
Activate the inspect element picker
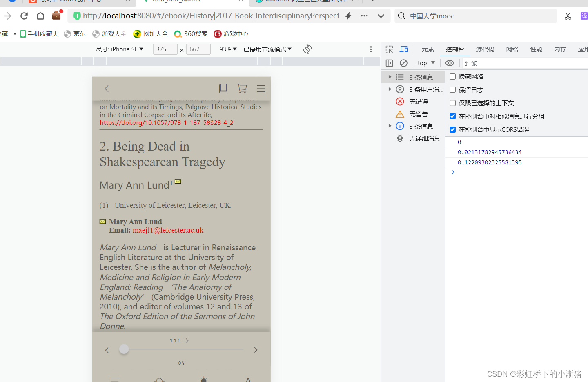(390, 49)
